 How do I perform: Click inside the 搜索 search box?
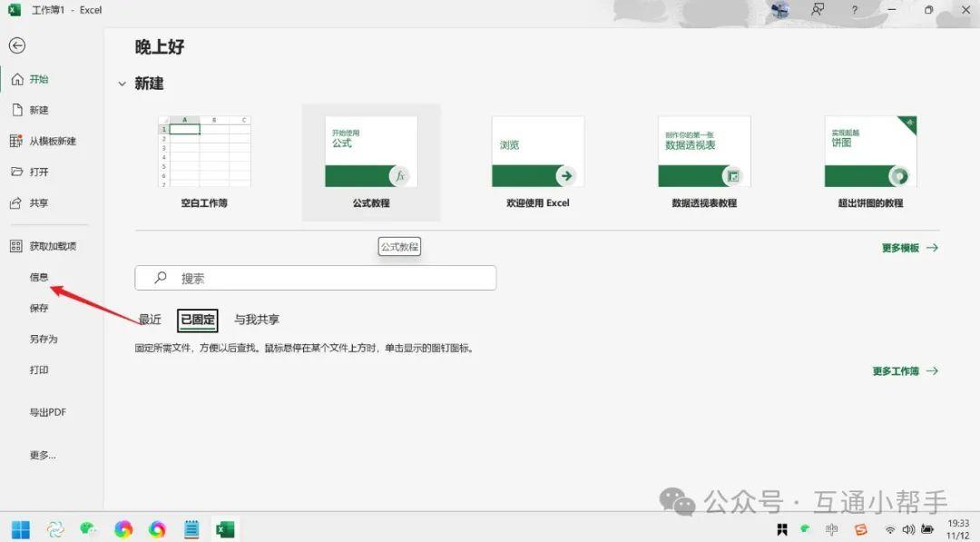(315, 278)
